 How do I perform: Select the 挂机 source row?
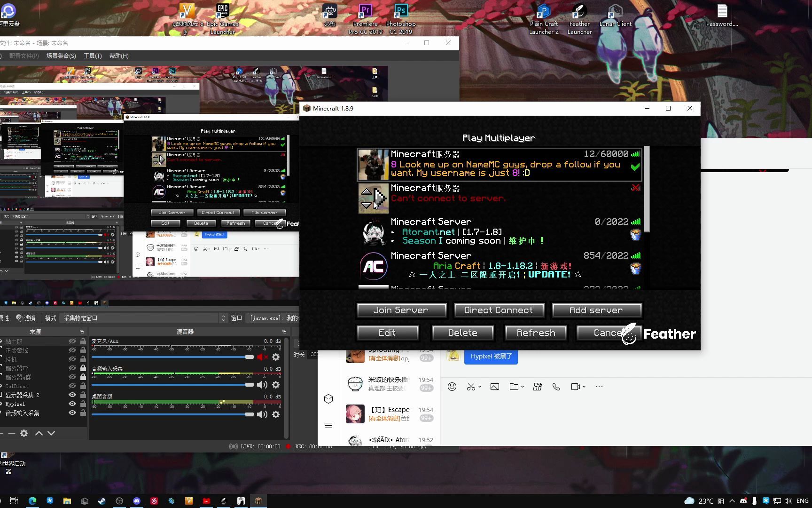pos(43,359)
